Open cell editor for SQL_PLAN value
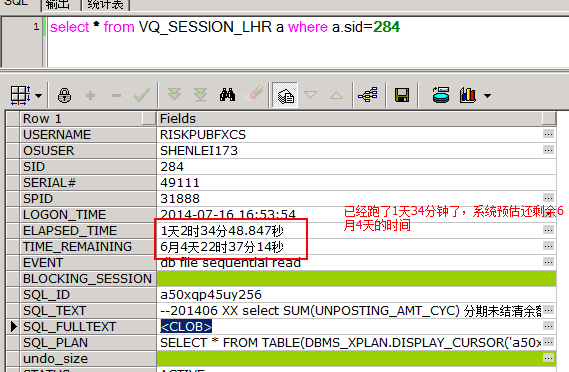The image size is (569, 372). pyautogui.click(x=548, y=342)
